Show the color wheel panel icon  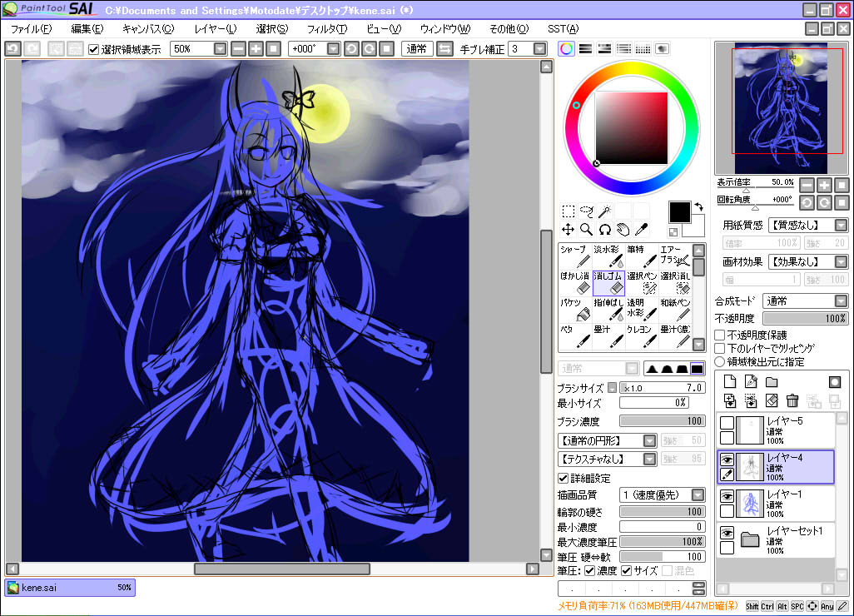click(567, 49)
